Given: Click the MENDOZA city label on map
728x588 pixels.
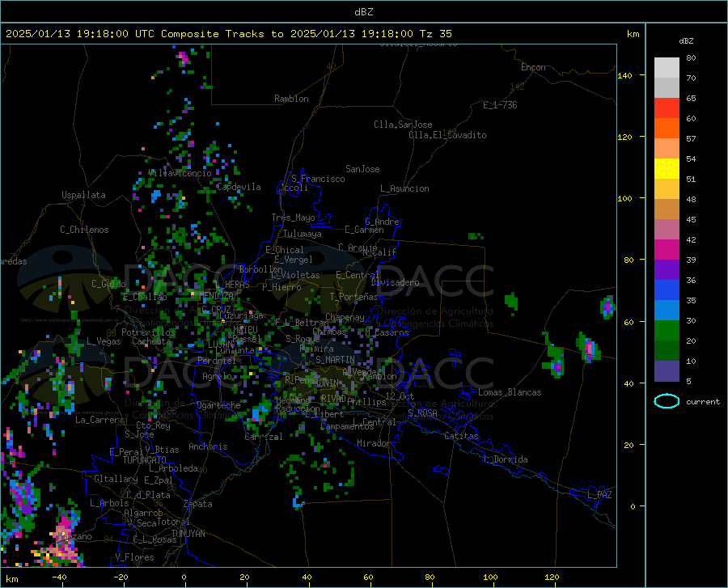Looking at the screenshot, I should point(216,295).
